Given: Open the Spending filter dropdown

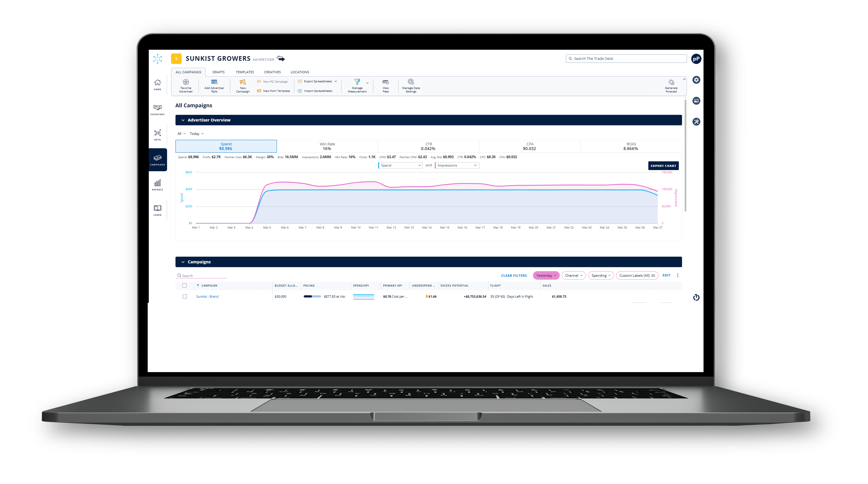Looking at the screenshot, I should pyautogui.click(x=601, y=275).
